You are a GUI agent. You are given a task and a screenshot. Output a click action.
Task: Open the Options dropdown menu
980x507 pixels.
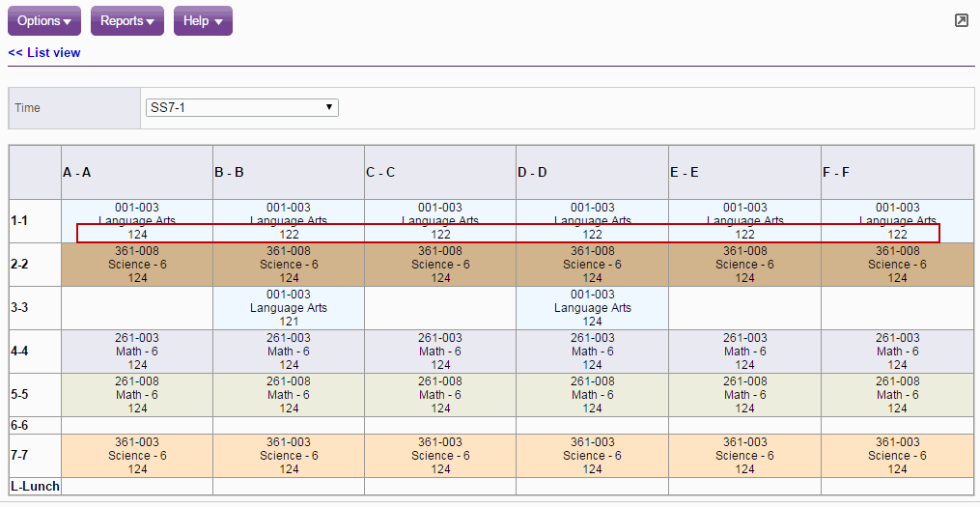tap(45, 21)
